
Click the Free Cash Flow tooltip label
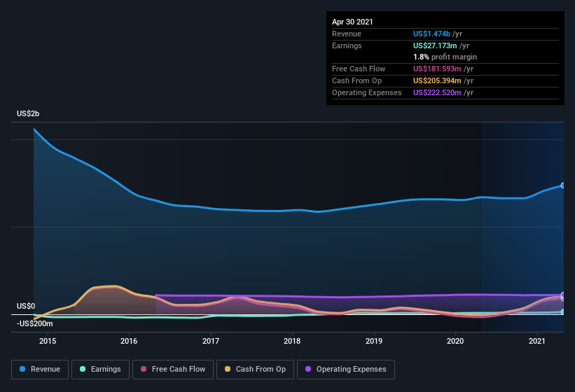pos(359,69)
